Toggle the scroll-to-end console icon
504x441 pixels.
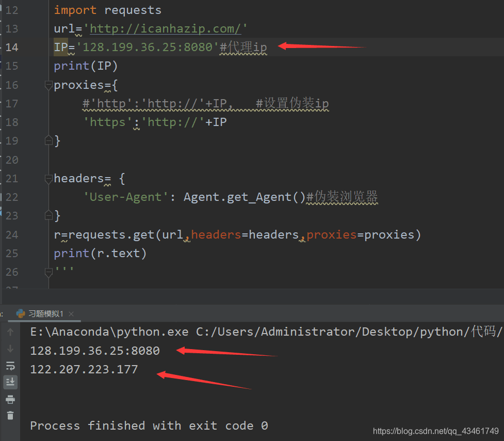pos(10,382)
